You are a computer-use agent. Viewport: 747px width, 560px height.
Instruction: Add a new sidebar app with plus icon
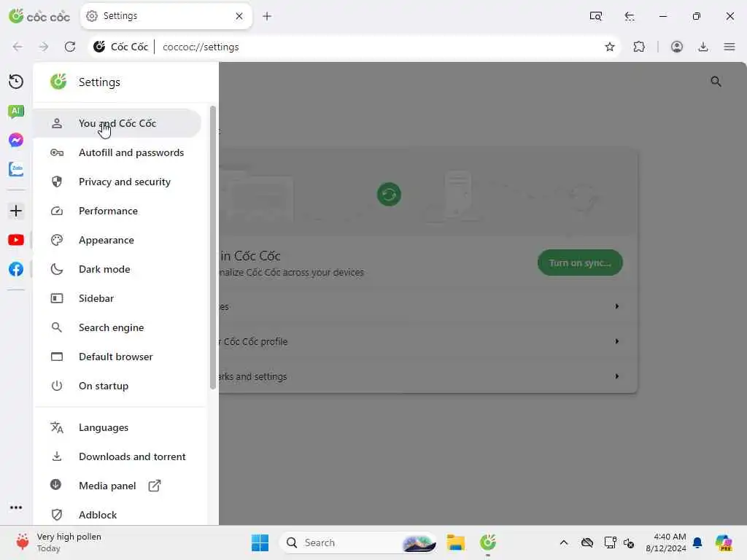(16, 211)
